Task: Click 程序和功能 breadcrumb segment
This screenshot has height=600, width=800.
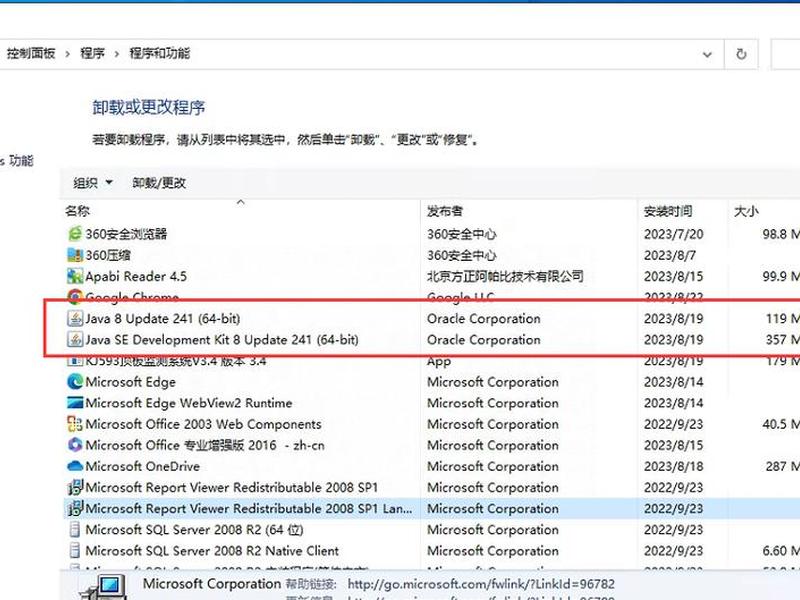Action: coord(160,53)
